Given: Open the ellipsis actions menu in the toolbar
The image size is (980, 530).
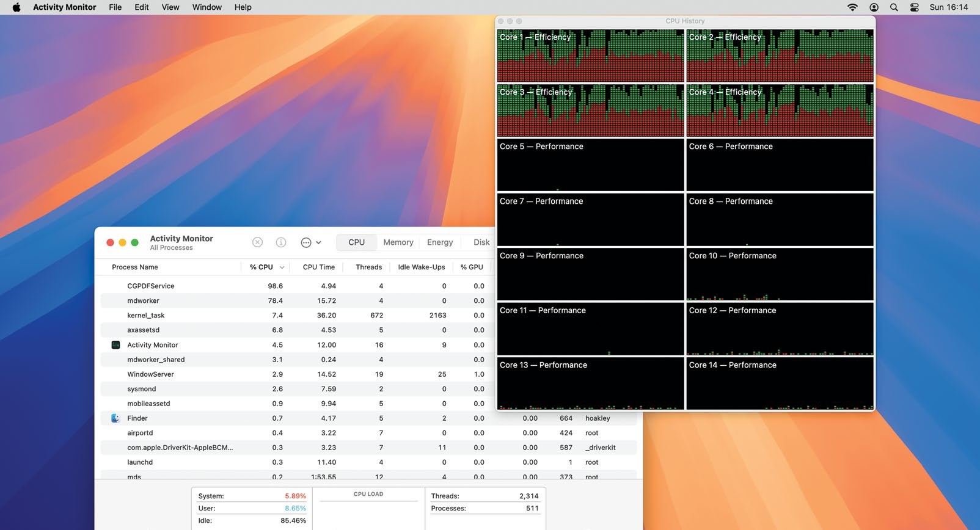Looking at the screenshot, I should tap(310, 242).
